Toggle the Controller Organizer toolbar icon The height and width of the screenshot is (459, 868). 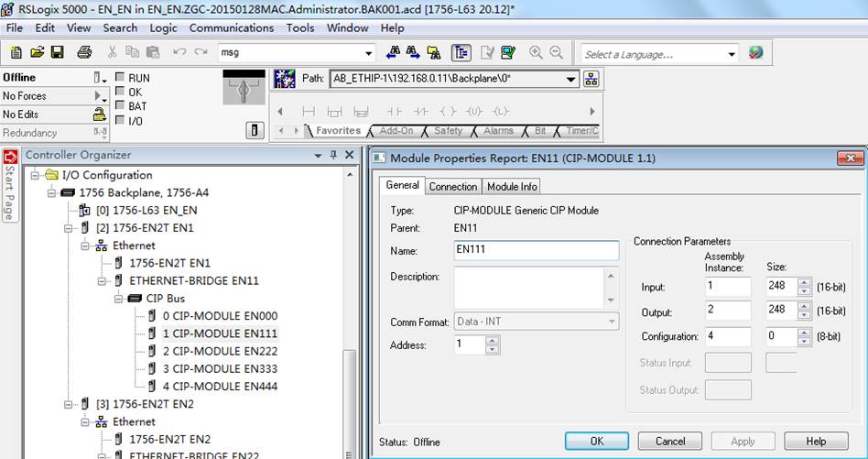tap(461, 52)
